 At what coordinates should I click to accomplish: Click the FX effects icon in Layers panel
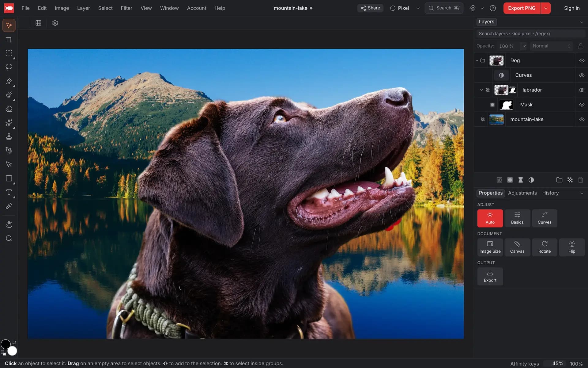pos(499,180)
